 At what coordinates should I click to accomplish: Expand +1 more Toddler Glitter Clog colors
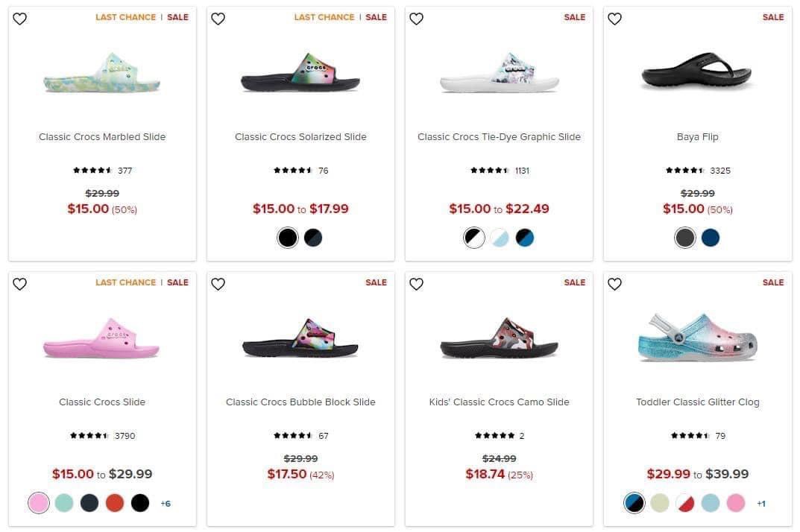pyautogui.click(x=761, y=504)
